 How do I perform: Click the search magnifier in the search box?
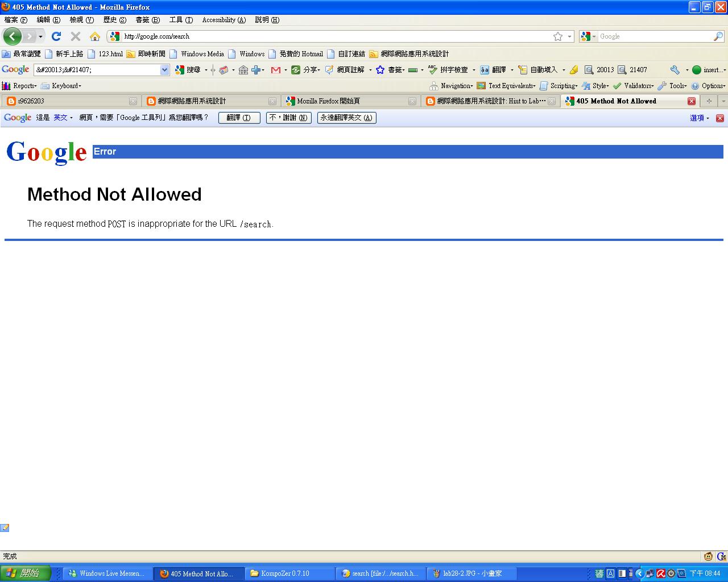click(718, 36)
